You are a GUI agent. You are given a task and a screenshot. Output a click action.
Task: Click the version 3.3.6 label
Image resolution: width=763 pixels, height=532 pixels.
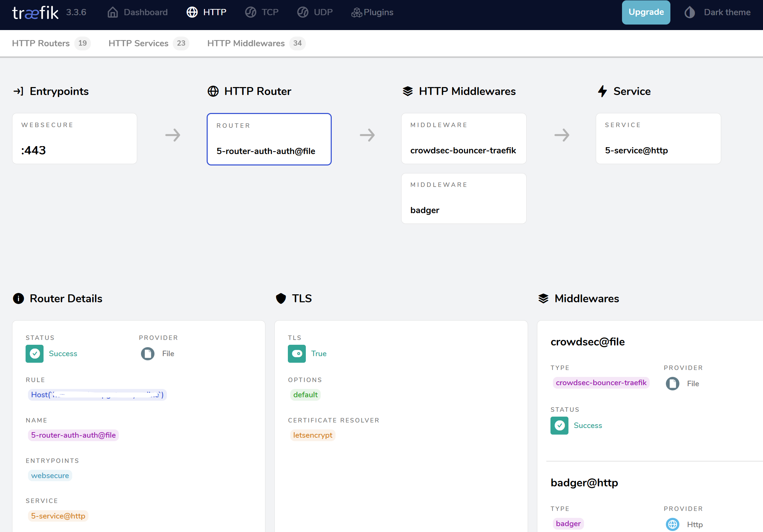[x=76, y=12]
